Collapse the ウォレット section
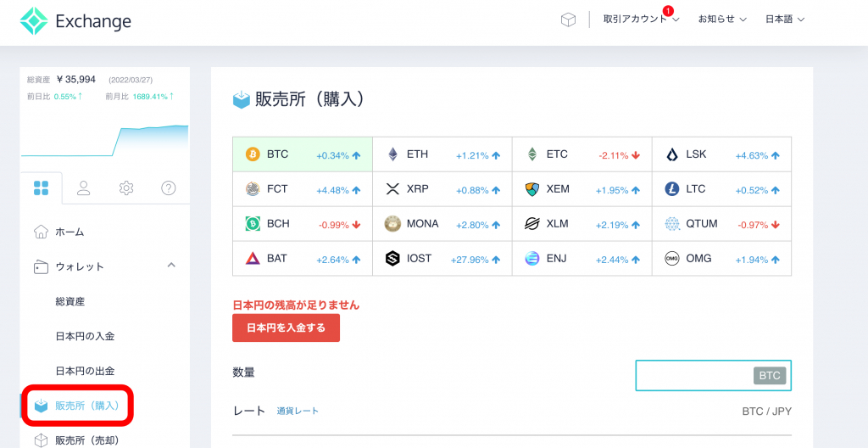Screen dimensions: 868x448 pos(171,266)
